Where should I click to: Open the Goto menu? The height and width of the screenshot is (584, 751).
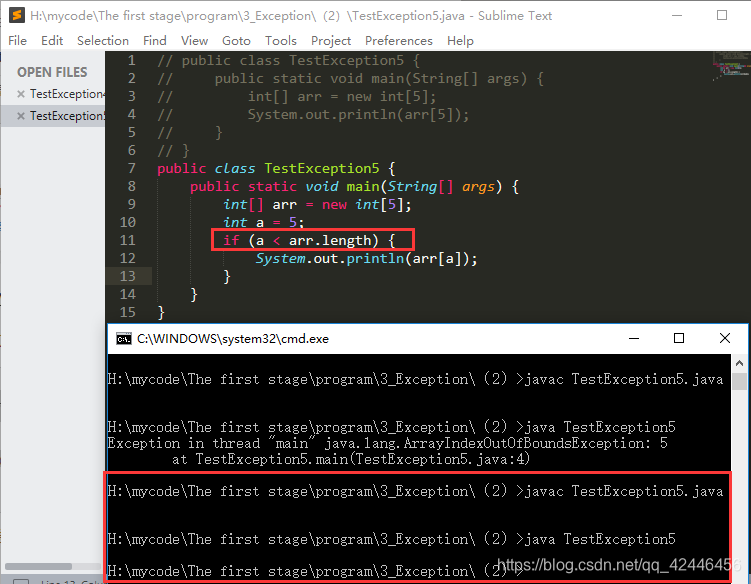tap(236, 41)
